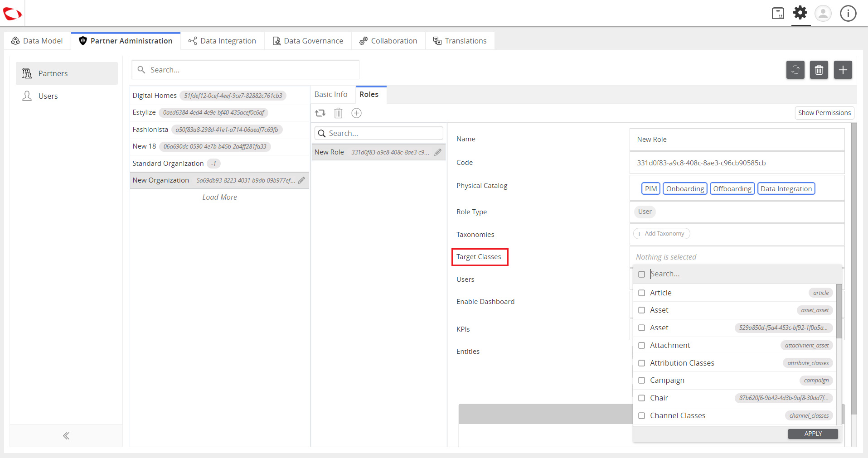
Task: Click the magnifier icon in the roles search
Action: pos(322,133)
